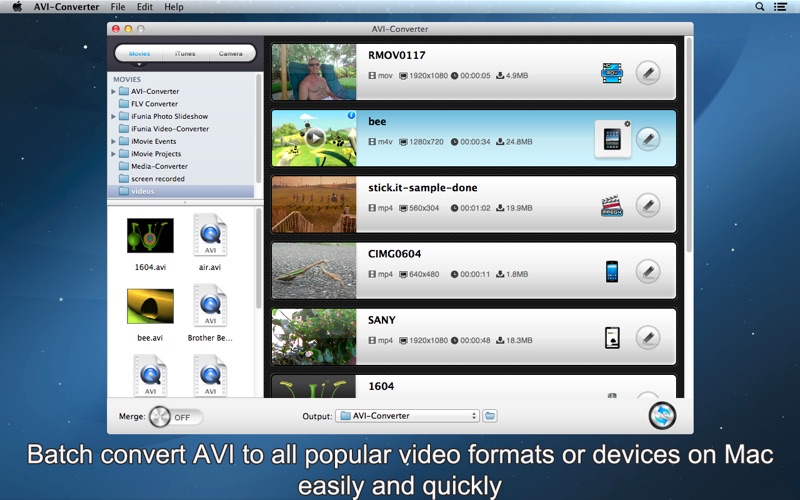Select the videos folder in sidebar
This screenshot has height=500, width=800.
tap(142, 191)
